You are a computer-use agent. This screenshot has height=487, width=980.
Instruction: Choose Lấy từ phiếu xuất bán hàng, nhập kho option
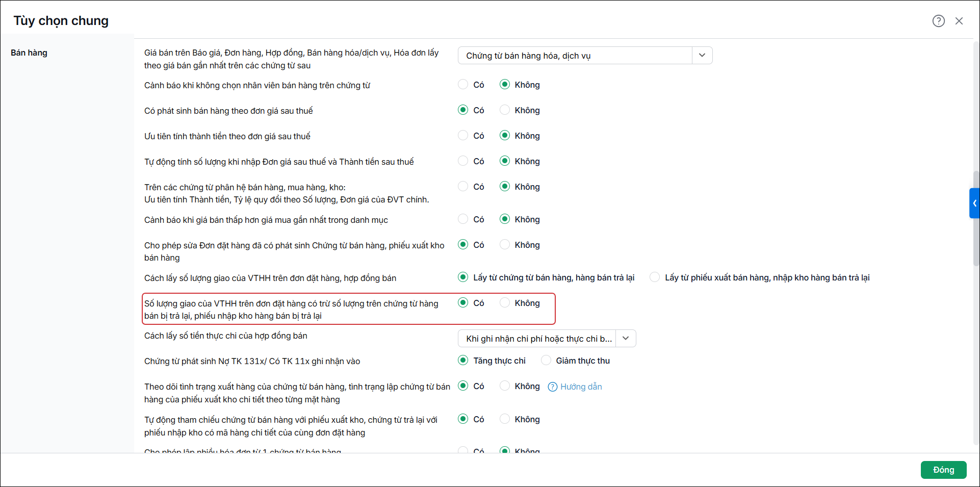click(x=655, y=277)
